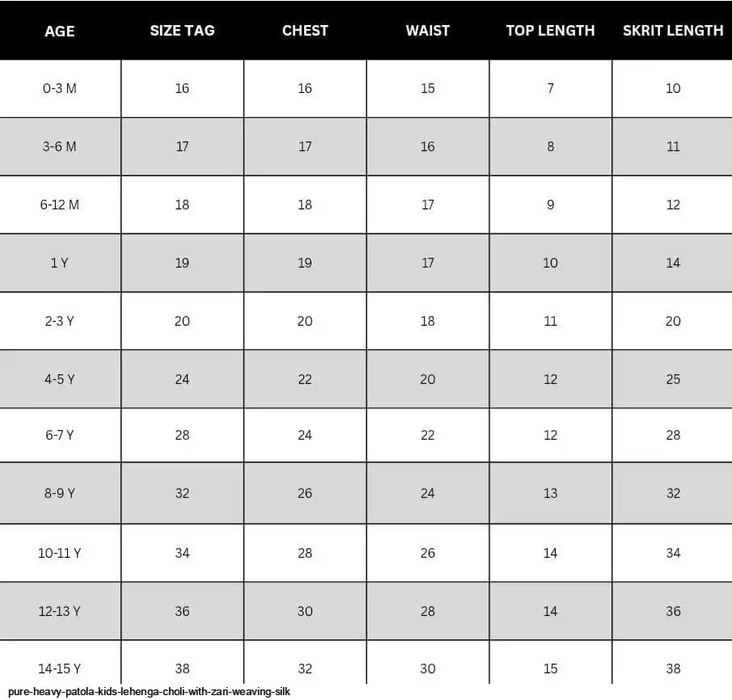Select the 10-11 Y age cell
The width and height of the screenshot is (732, 700).
(x=60, y=553)
